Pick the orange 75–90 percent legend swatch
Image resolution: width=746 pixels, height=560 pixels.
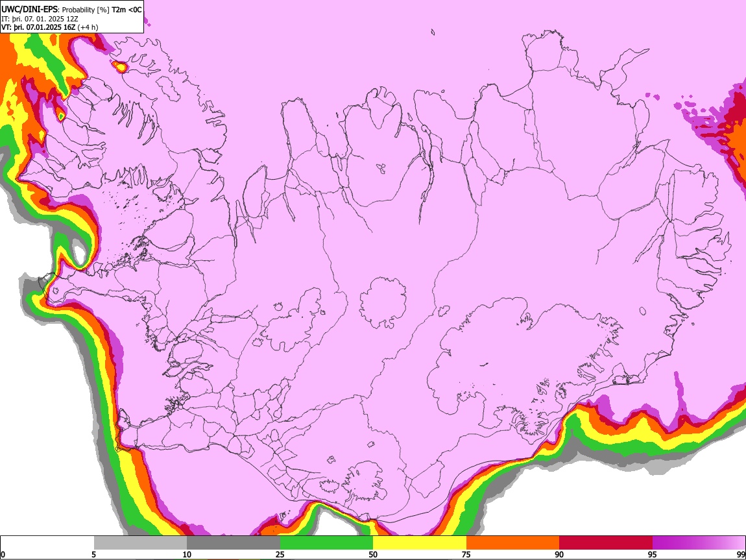coord(513,543)
